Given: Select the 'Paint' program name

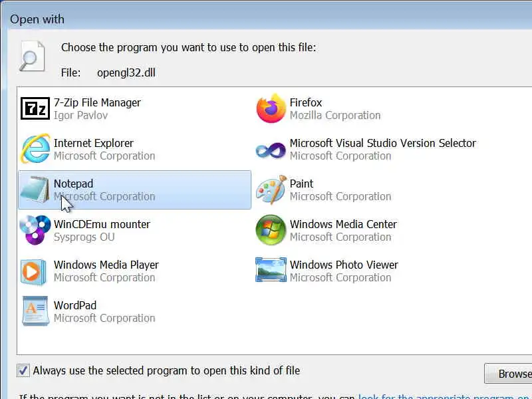Looking at the screenshot, I should (301, 184).
